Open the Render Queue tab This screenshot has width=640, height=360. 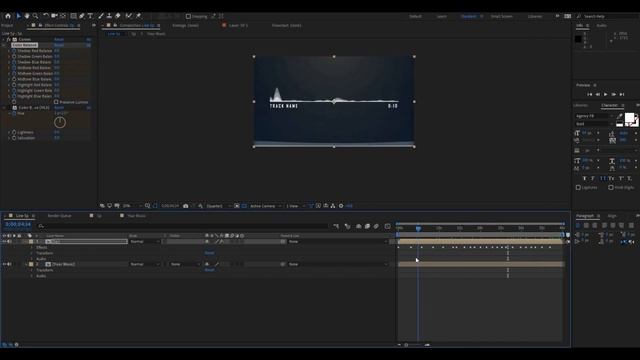point(60,216)
